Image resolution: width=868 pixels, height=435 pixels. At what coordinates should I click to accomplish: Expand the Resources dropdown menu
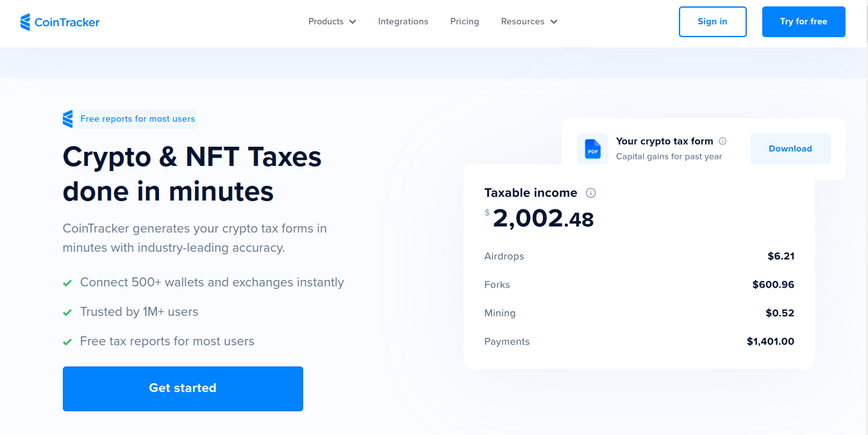click(530, 22)
